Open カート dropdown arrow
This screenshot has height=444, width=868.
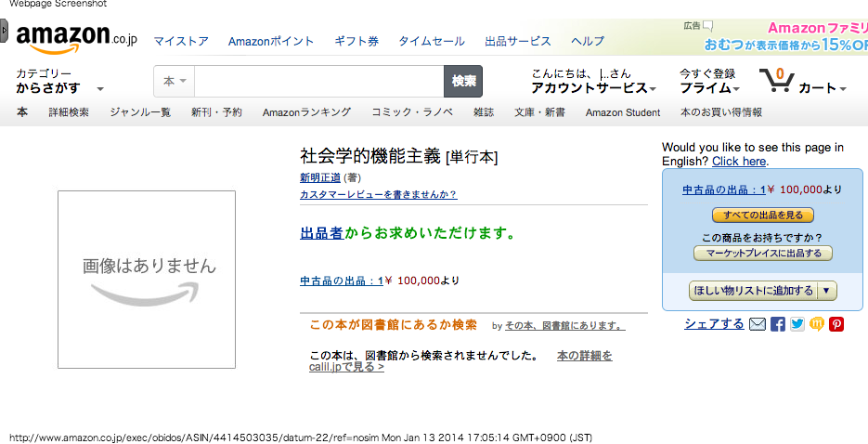(x=843, y=89)
